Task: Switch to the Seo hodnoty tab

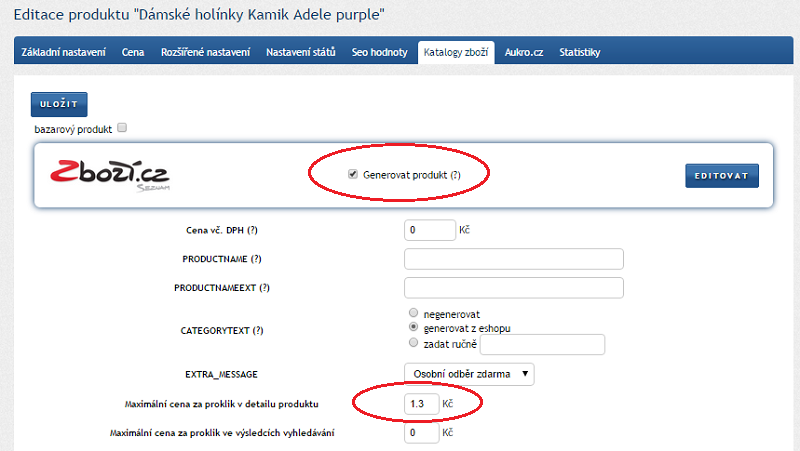Action: [x=381, y=52]
